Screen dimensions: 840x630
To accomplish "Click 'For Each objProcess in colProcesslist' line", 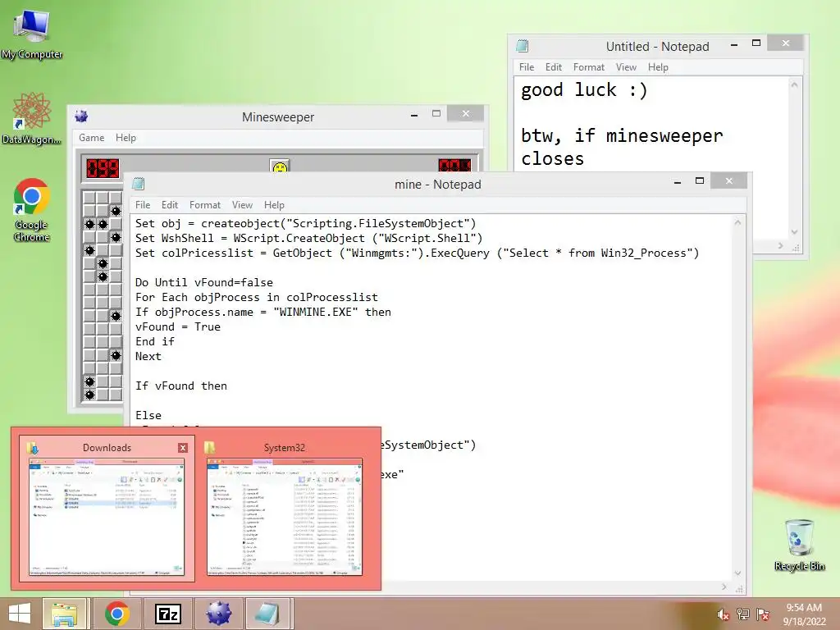I will coord(257,297).
